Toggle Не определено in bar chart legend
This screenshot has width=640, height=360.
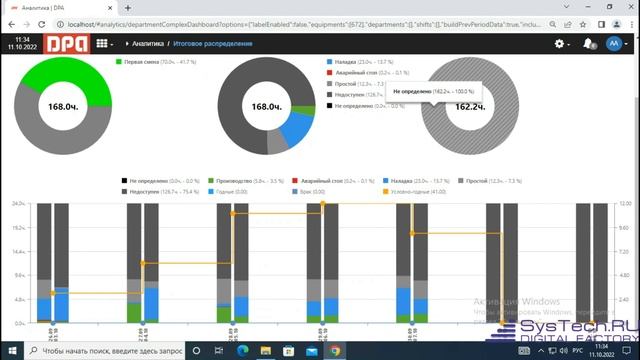pyautogui.click(x=160, y=181)
